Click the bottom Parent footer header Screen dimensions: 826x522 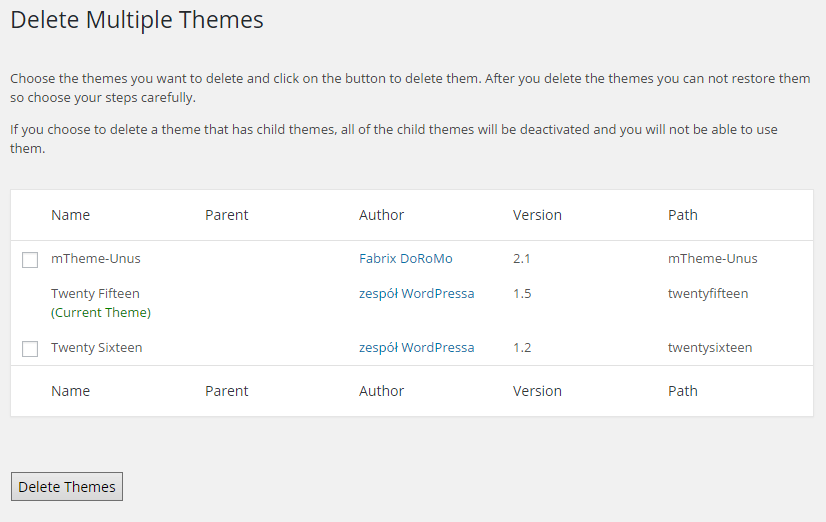(227, 391)
